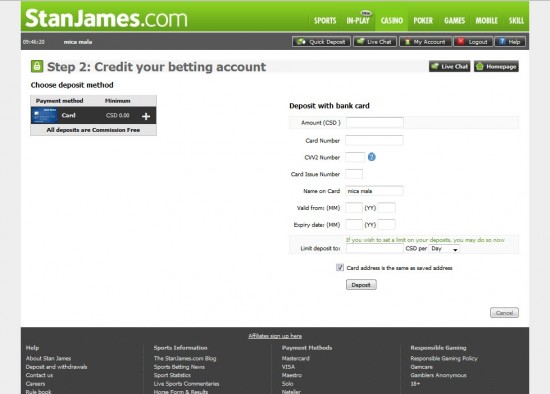Focus the Card Issue Number field
550x394 pixels.
pos(354,174)
